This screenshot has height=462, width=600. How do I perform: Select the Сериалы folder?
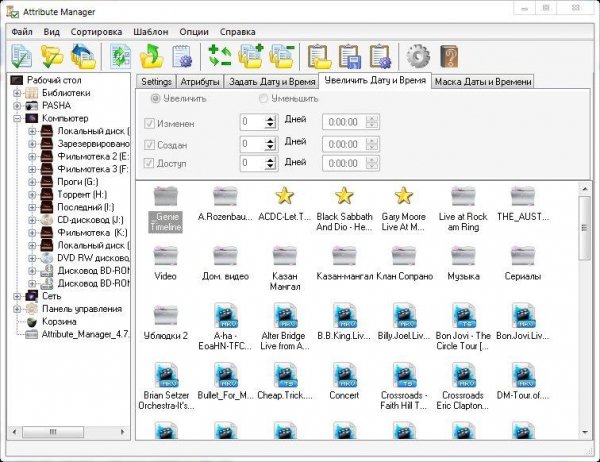coord(523,263)
